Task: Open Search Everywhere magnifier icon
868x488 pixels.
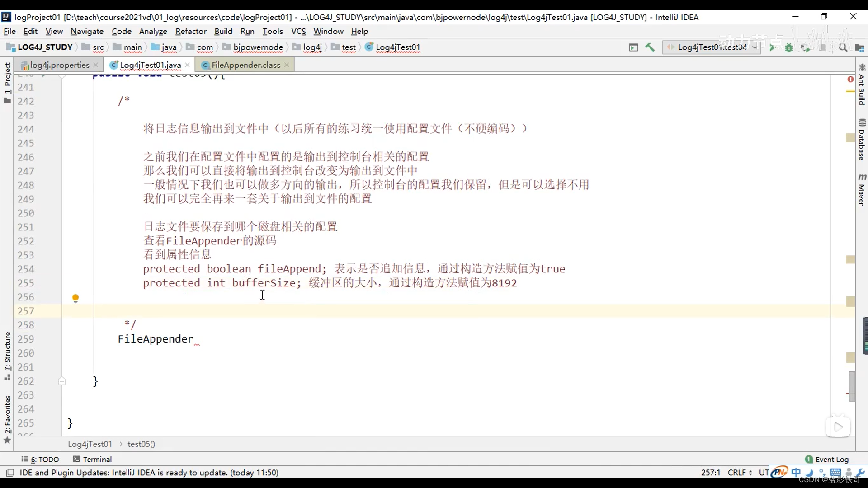Action: [x=843, y=47]
